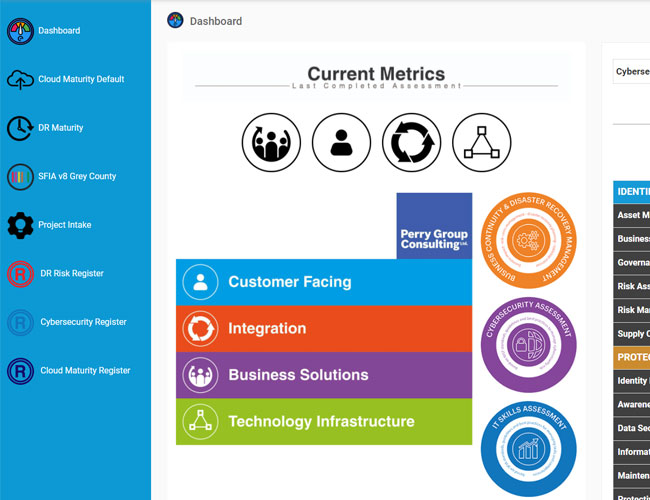This screenshot has width=650, height=500.
Task: Select the DR Maturity clock icon
Action: [20, 128]
